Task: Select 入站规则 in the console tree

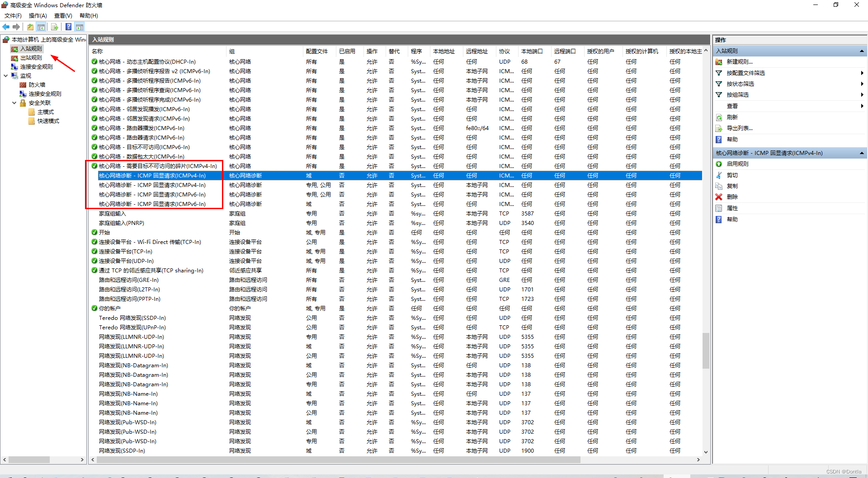Action: [31, 49]
